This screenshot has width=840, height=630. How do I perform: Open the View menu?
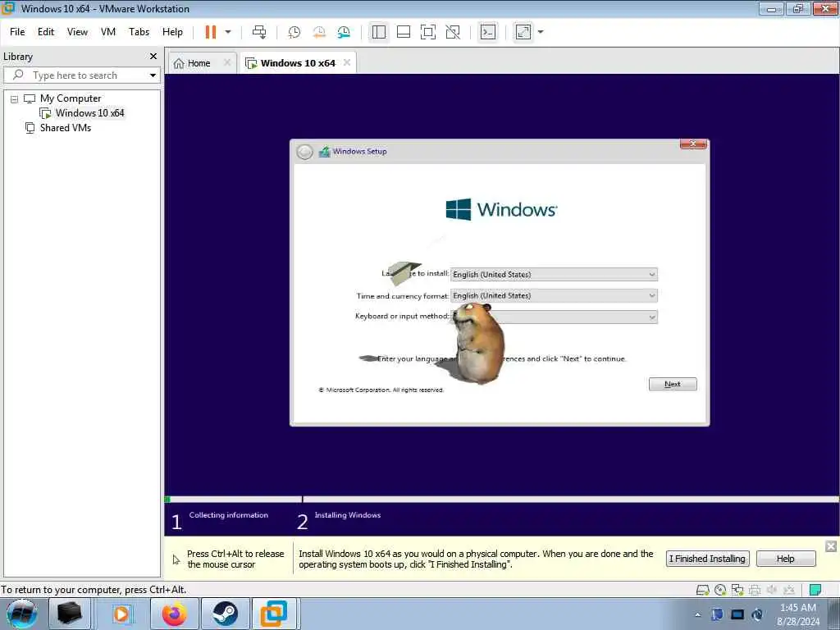[x=77, y=32]
